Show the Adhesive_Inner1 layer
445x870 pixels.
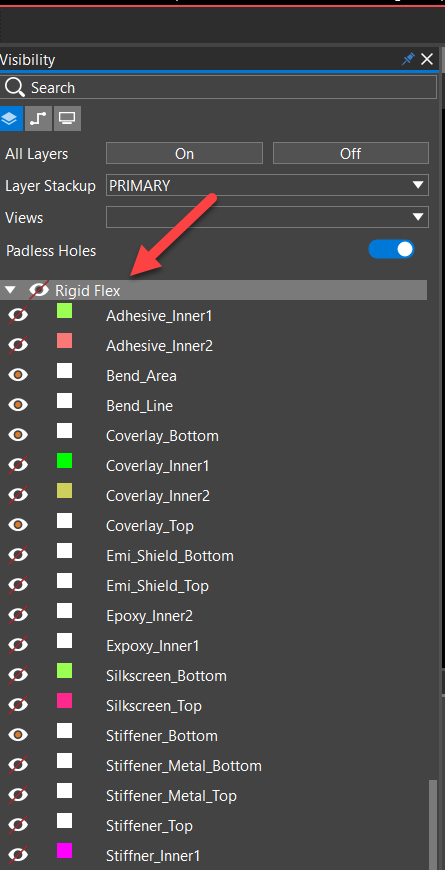coord(18,316)
